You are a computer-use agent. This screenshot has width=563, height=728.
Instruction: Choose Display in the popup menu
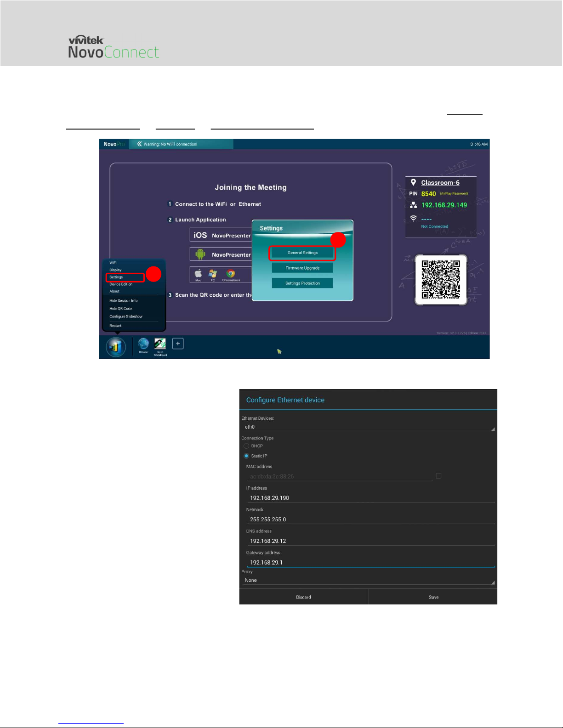click(115, 270)
